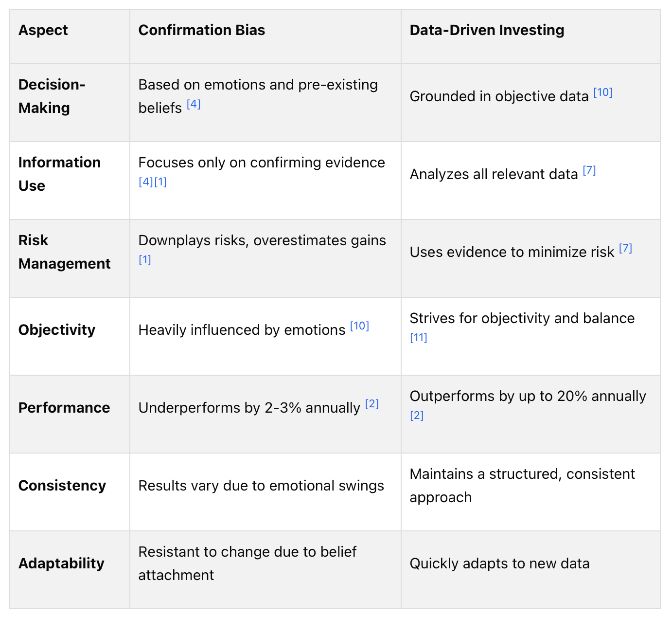Follow citation [1] in Information Use row

[160, 182]
